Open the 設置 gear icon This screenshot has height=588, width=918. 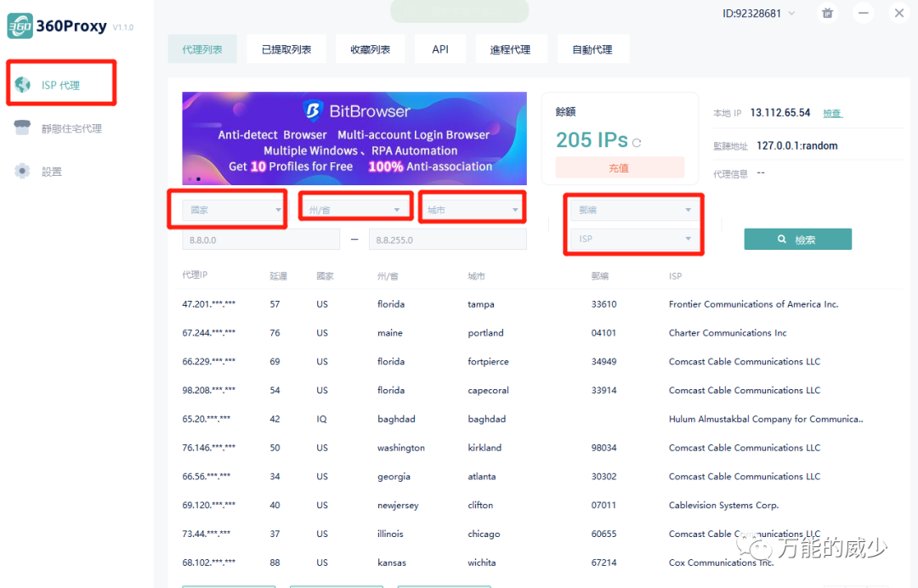22,171
